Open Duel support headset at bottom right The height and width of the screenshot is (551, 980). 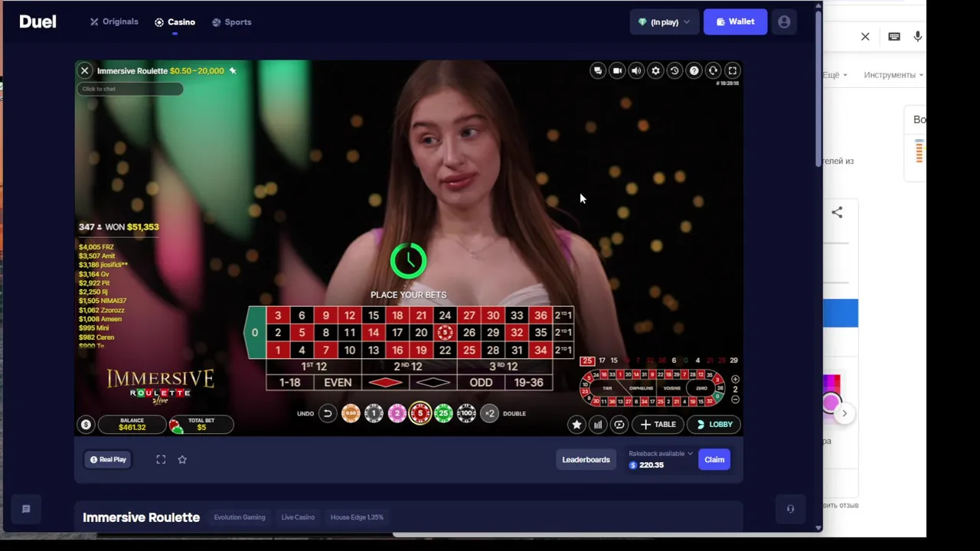[x=790, y=509]
